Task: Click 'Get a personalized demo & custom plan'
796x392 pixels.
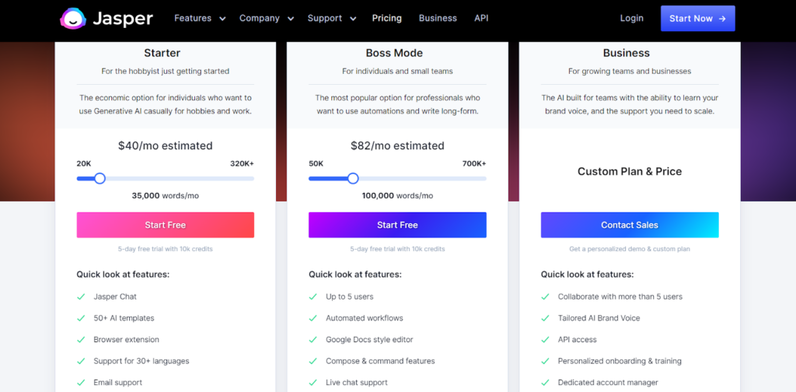Action: click(629, 249)
